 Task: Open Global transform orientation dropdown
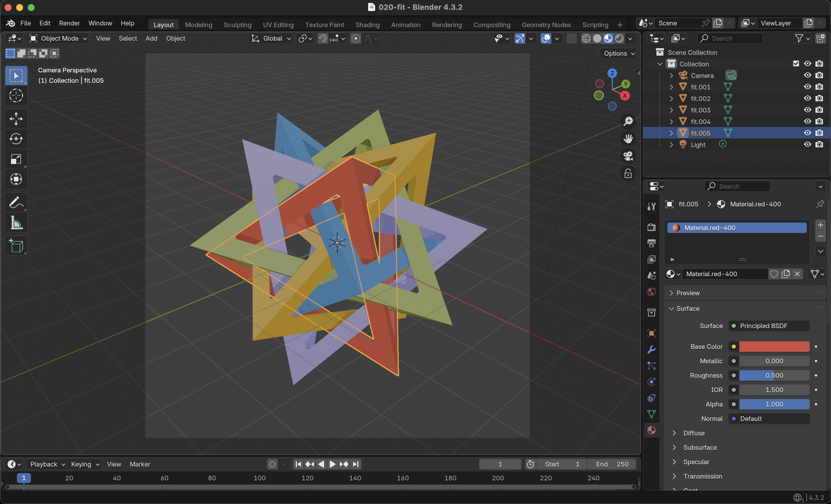click(271, 38)
